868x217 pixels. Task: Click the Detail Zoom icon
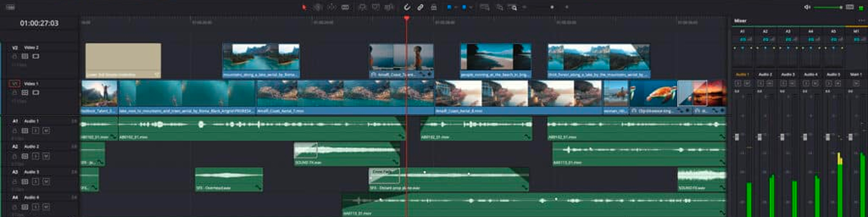point(500,7)
